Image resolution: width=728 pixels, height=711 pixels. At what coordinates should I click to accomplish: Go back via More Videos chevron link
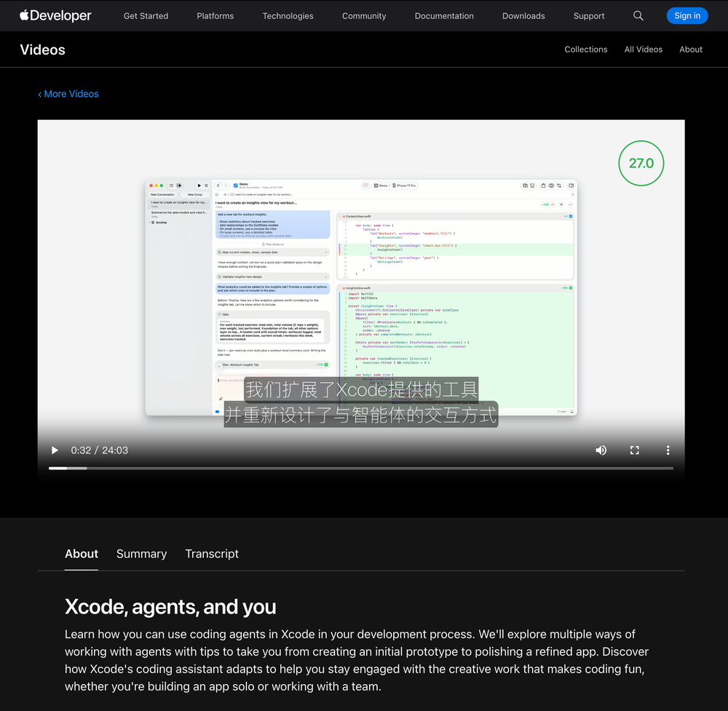pos(68,94)
